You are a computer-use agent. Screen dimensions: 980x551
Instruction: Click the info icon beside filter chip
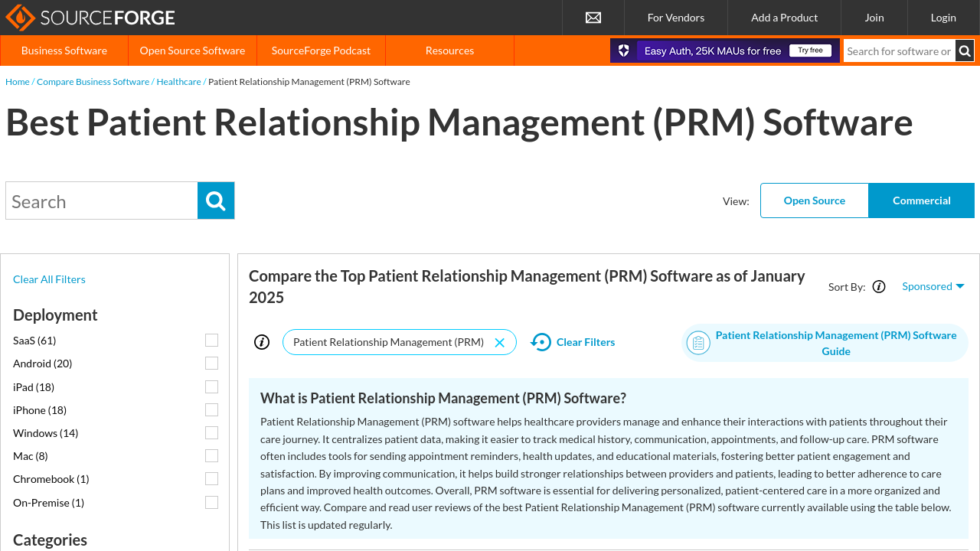coord(262,342)
